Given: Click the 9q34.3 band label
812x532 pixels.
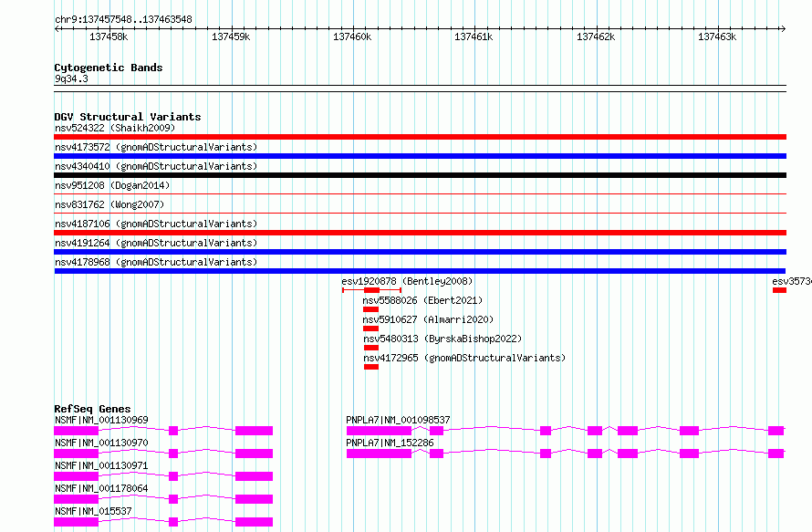Looking at the screenshot, I should tap(71, 78).
